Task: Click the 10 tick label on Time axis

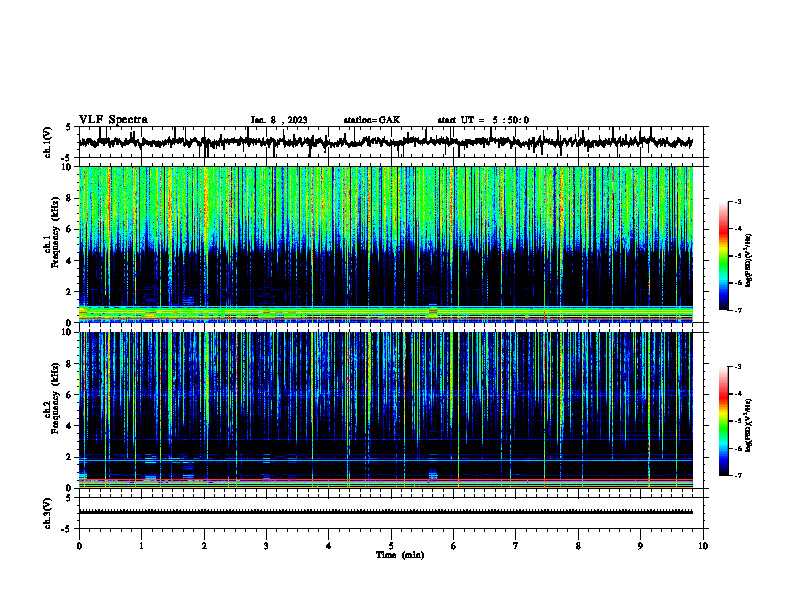Action: [703, 546]
